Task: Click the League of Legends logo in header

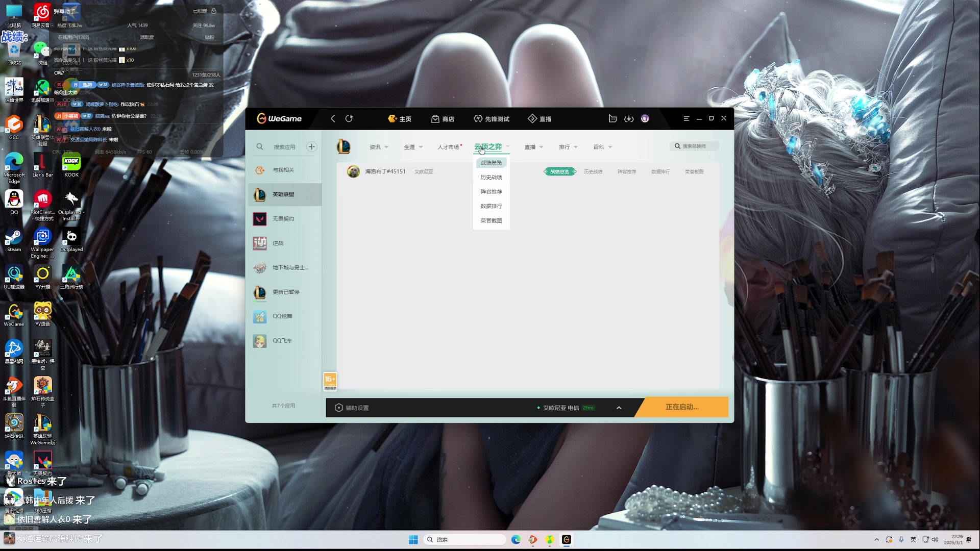Action: (344, 147)
